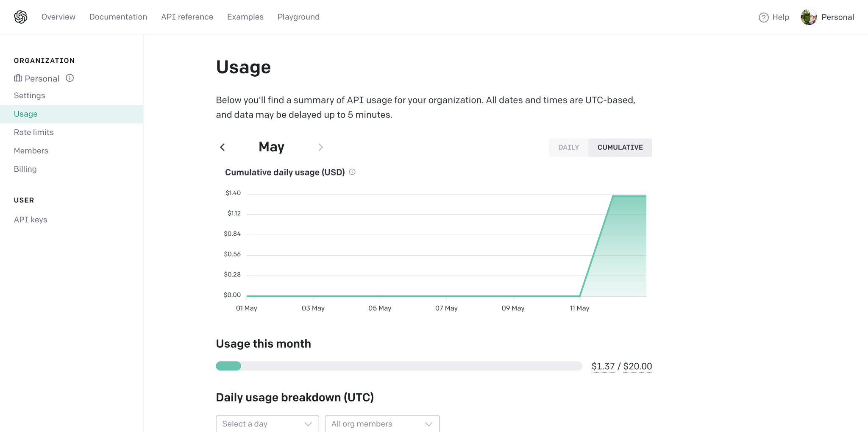Click the $0.56 axis value
Viewport: 868px width, 432px height.
point(232,254)
